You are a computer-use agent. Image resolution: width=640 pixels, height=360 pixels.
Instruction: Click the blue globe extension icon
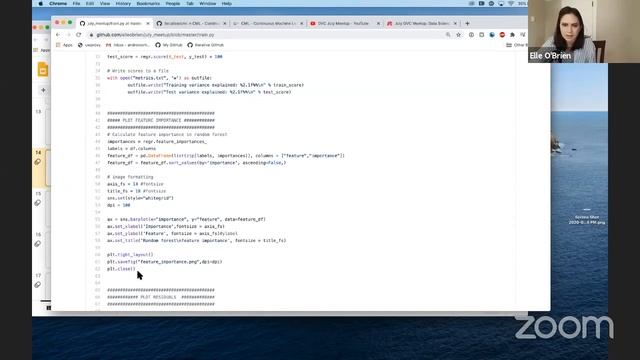(x=492, y=35)
